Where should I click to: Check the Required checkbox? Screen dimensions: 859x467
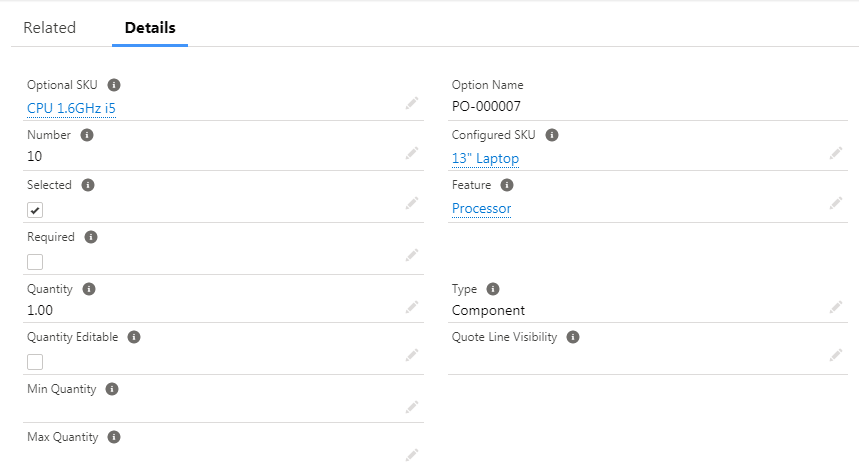tap(35, 262)
